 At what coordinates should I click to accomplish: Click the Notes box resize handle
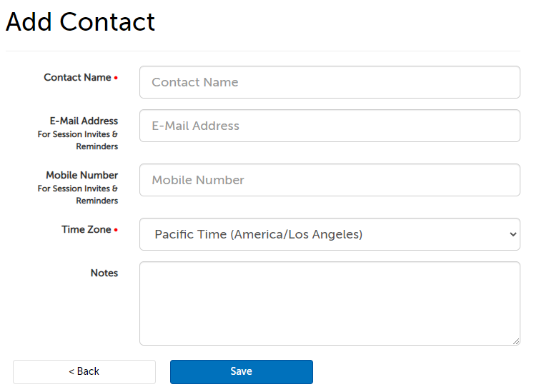pos(516,341)
